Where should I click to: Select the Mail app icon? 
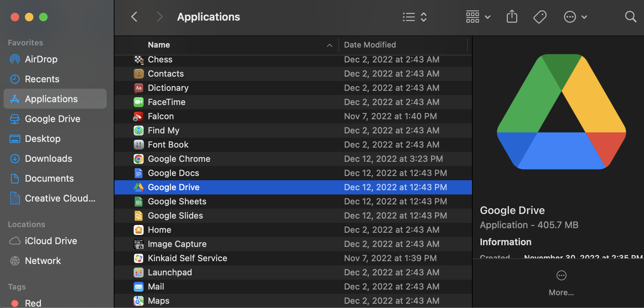[x=139, y=287]
